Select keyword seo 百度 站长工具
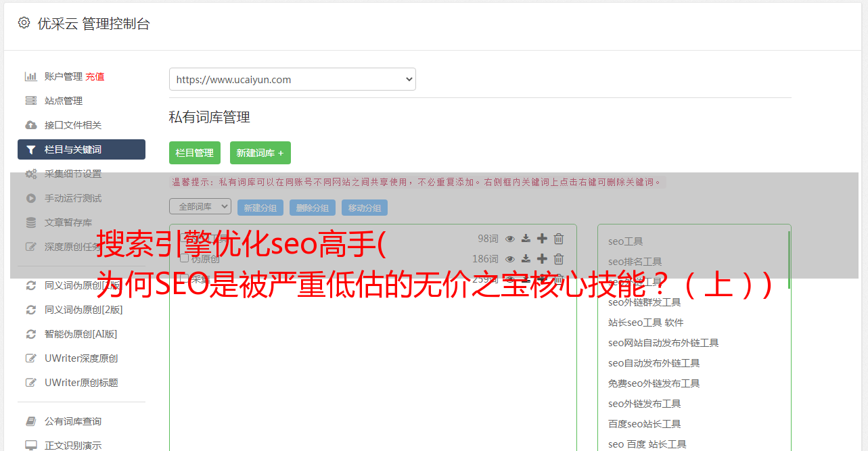The width and height of the screenshot is (868, 451). pyautogui.click(x=647, y=444)
